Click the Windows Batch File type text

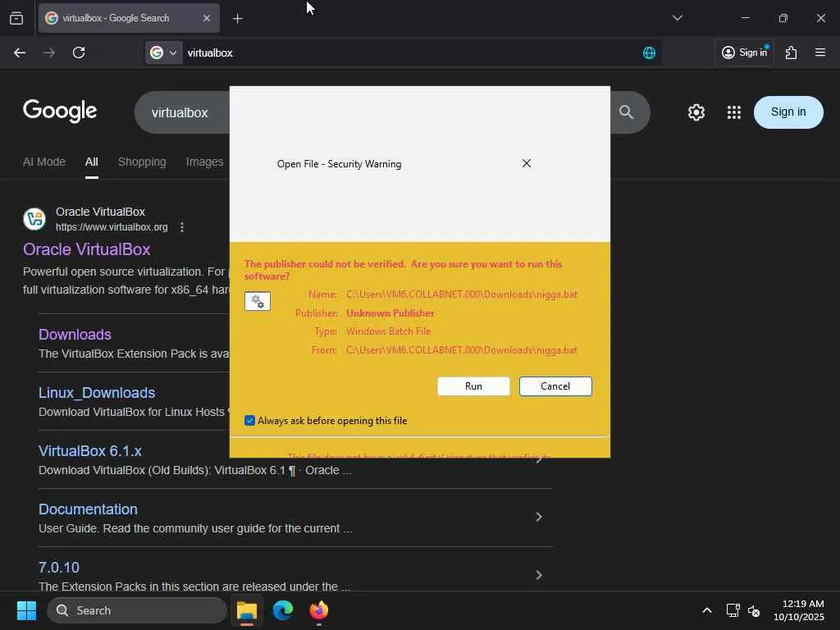click(388, 331)
